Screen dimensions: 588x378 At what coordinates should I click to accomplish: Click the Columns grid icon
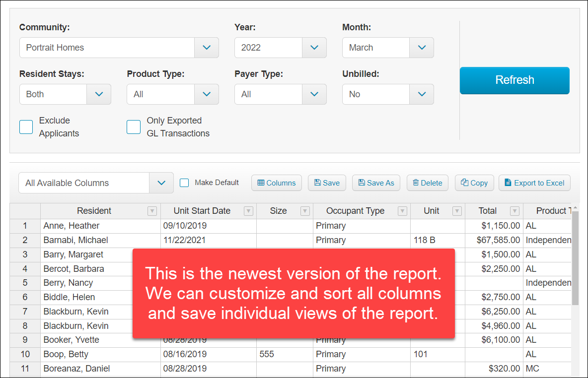point(260,183)
